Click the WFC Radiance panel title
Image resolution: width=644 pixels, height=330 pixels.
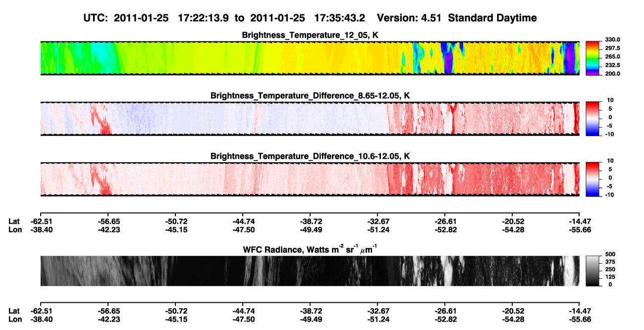click(310, 250)
